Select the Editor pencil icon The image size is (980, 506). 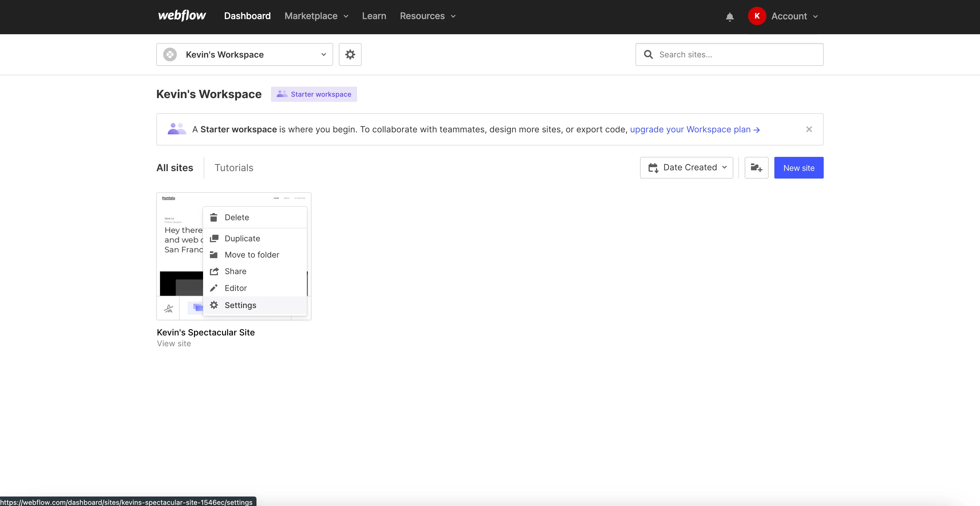click(x=214, y=288)
